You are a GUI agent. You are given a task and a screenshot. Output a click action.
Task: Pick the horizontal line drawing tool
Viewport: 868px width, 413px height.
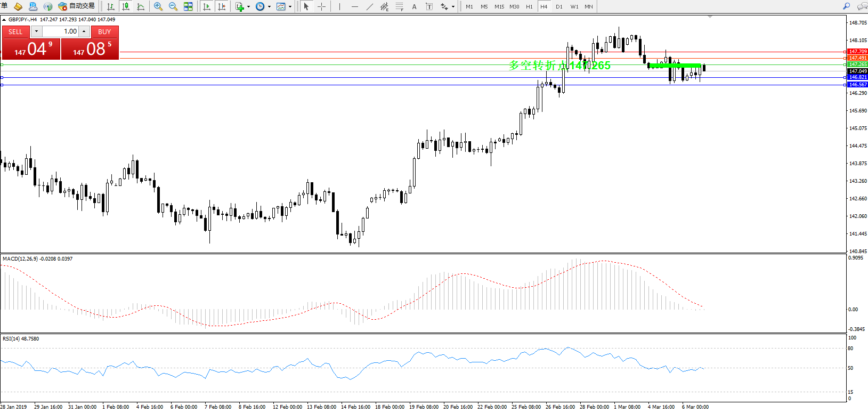(x=354, y=6)
